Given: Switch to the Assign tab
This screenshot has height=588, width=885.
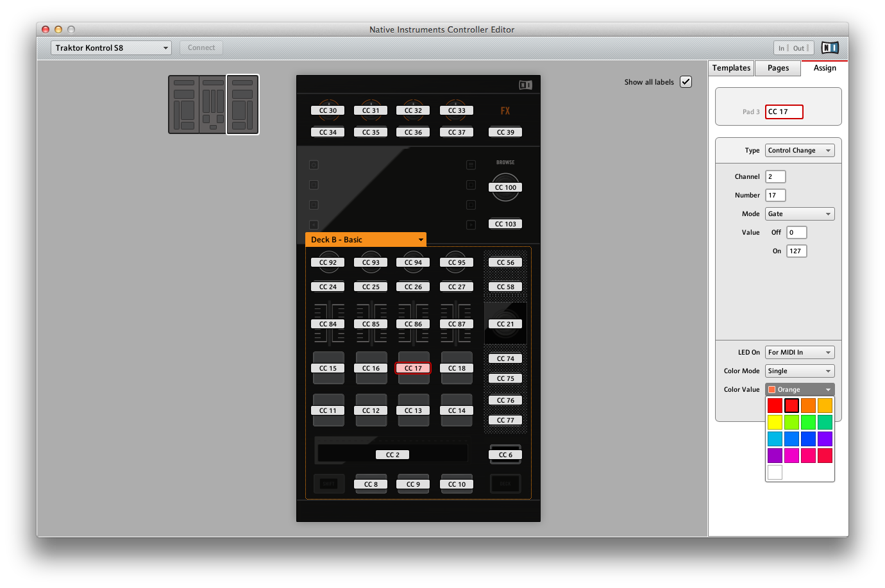Looking at the screenshot, I should pyautogui.click(x=825, y=68).
